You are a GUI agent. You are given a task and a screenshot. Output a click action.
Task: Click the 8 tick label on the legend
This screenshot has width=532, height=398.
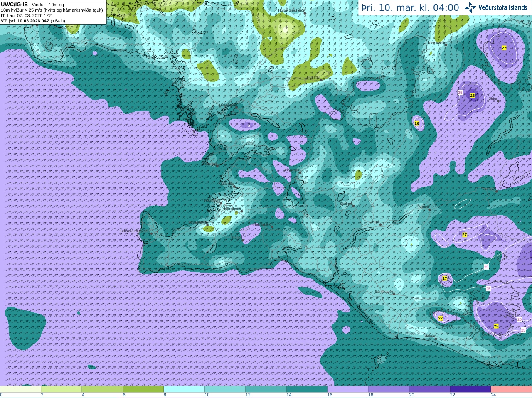pyautogui.click(x=165, y=395)
